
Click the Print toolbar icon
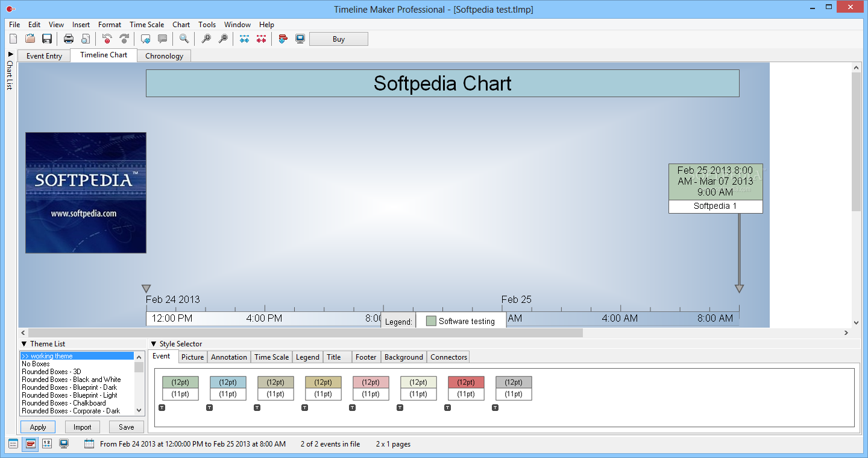click(69, 39)
